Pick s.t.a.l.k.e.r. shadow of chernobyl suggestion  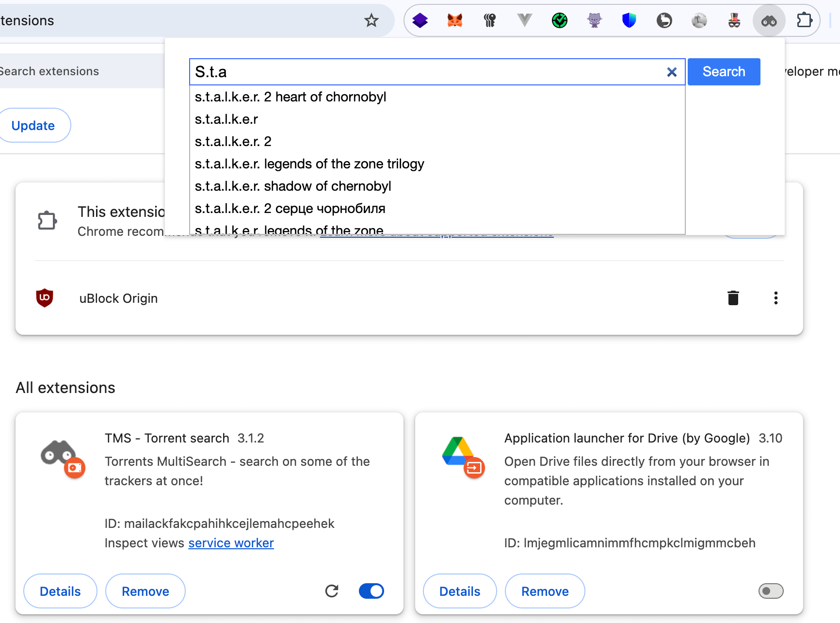[437, 186]
